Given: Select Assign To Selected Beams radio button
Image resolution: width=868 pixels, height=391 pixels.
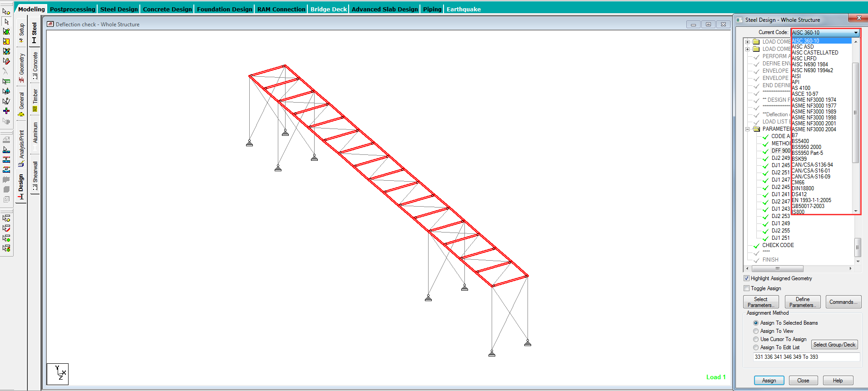Looking at the screenshot, I should 756,323.
